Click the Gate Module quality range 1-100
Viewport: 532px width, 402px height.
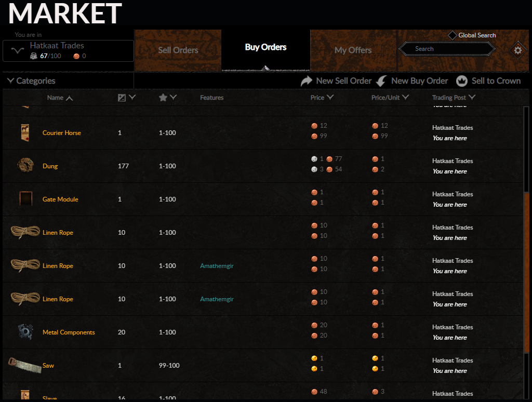[x=167, y=199]
